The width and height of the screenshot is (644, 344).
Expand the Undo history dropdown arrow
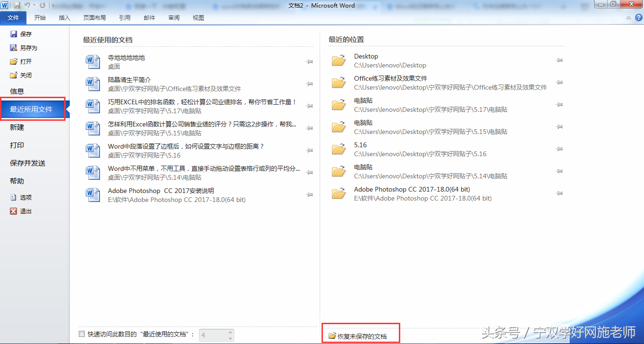(x=34, y=5)
